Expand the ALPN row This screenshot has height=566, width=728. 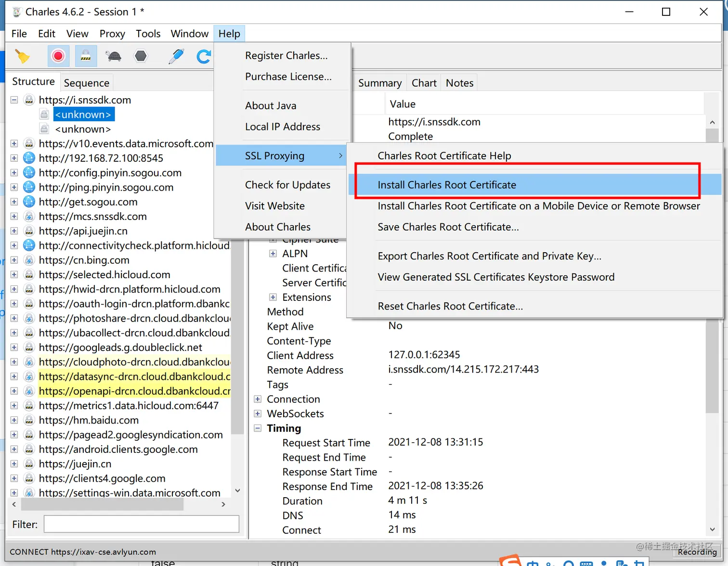[273, 254]
